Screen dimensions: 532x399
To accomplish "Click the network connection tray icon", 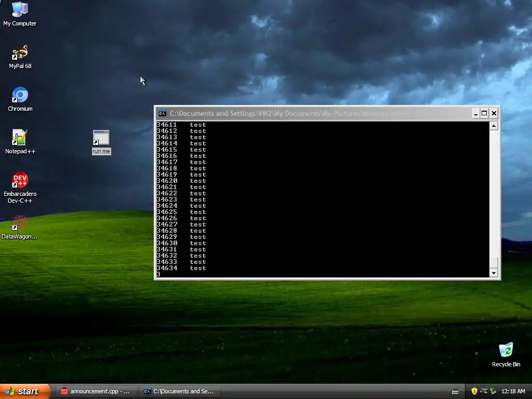I will coord(484,391).
